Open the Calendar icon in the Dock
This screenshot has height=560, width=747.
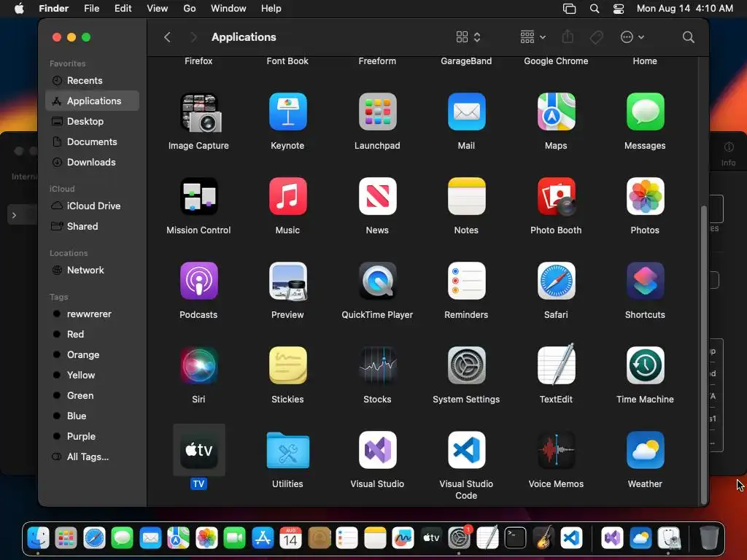pyautogui.click(x=290, y=538)
